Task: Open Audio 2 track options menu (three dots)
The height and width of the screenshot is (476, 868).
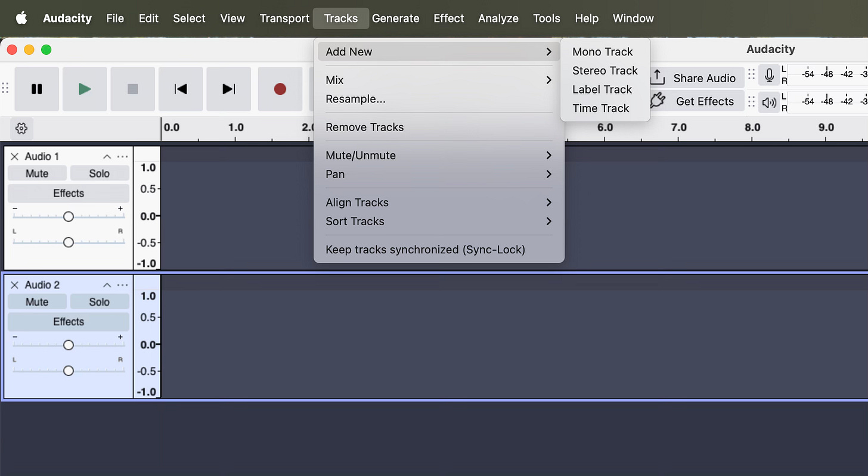Action: coord(122,285)
